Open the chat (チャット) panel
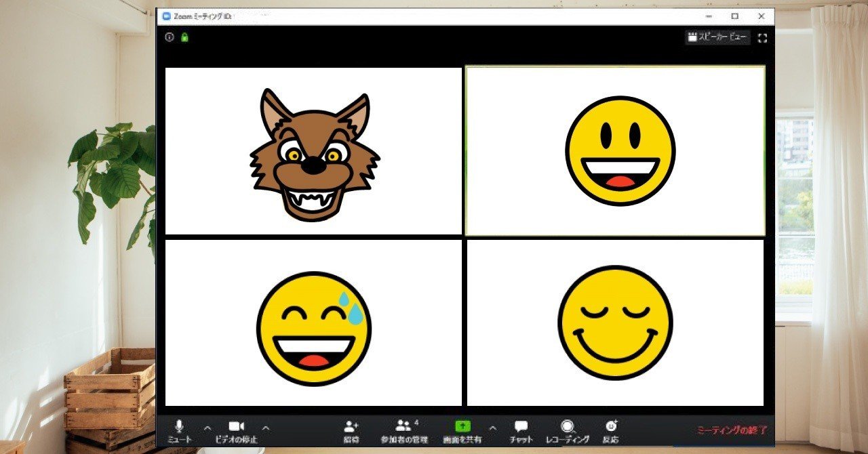868x454 pixels. click(521, 431)
